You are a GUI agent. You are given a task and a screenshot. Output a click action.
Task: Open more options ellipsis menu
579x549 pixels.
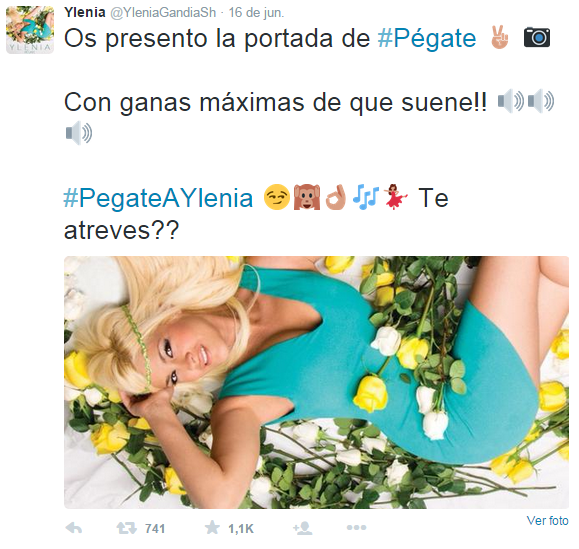[356, 528]
